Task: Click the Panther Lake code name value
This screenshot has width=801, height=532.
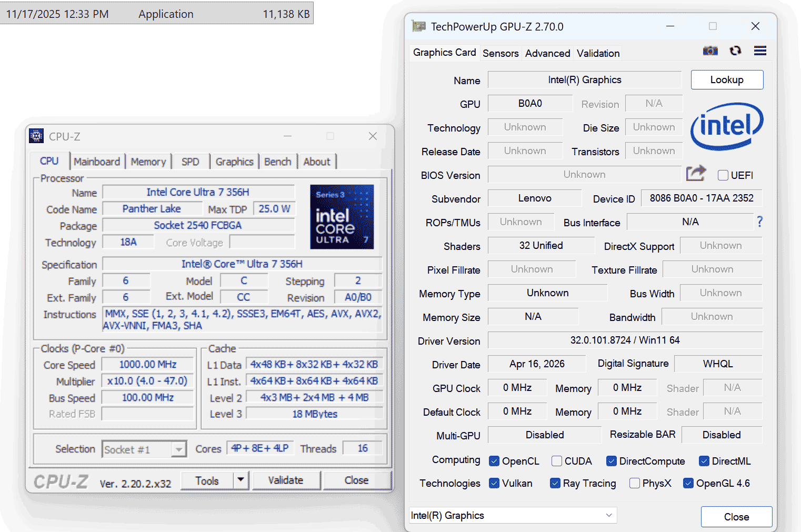Action: click(x=152, y=209)
